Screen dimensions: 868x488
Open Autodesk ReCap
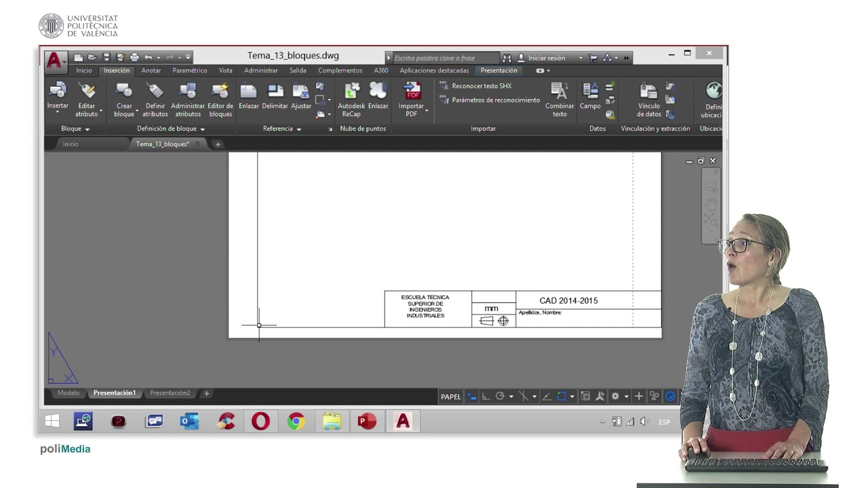(351, 100)
